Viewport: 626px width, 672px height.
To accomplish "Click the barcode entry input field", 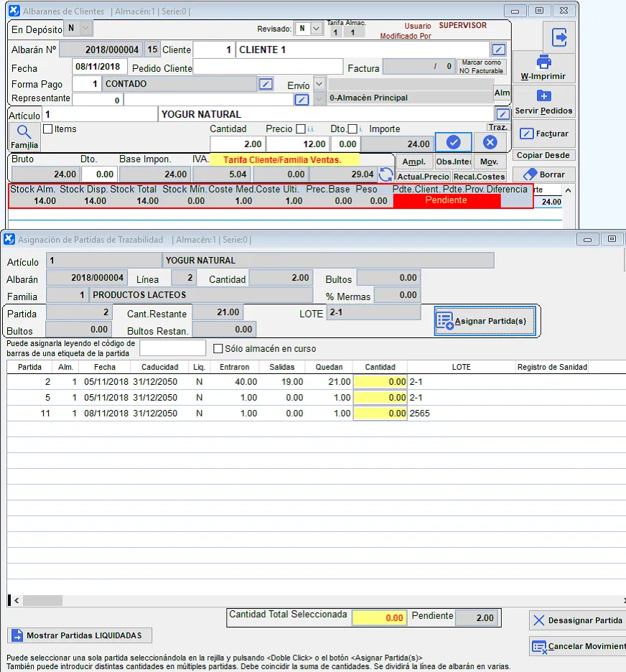I will coord(172,348).
